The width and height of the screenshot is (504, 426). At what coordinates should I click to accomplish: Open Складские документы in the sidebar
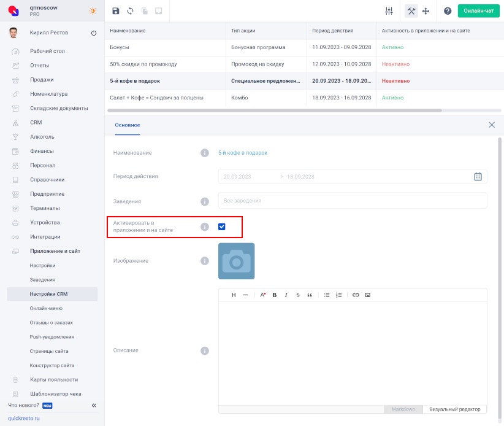pos(59,108)
